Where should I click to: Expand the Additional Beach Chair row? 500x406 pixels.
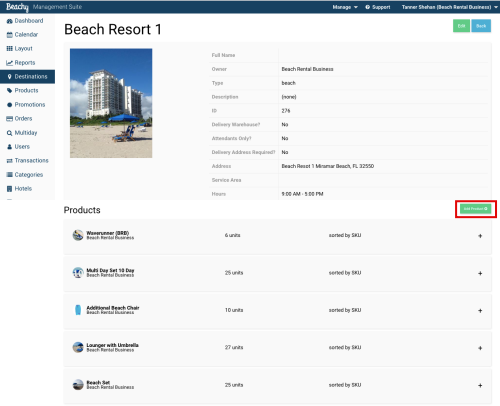pos(480,310)
